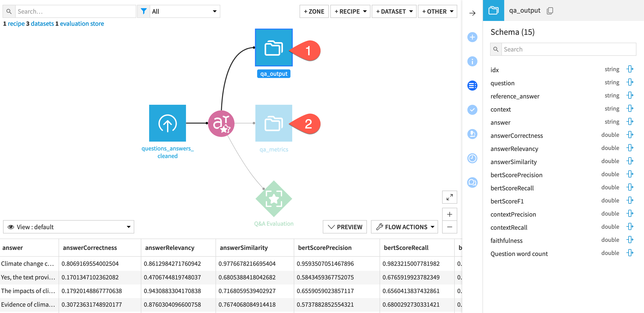
Task: Open the Schema list tab in sidebar
Action: click(472, 86)
